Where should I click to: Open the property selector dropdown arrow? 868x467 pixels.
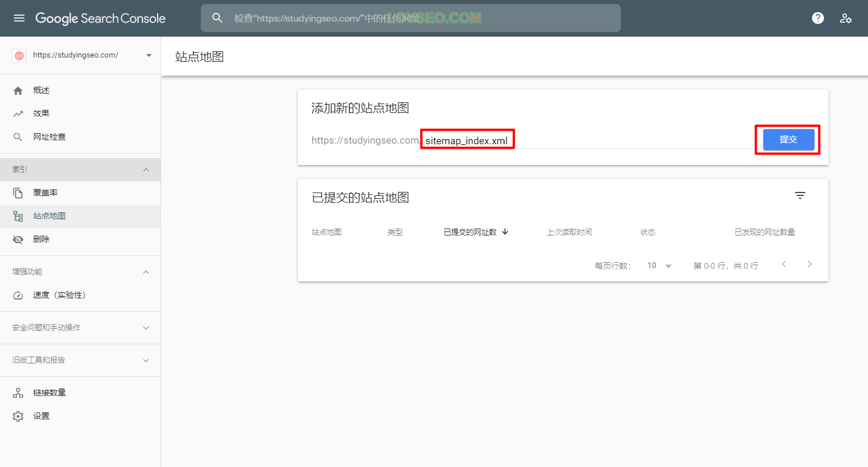tap(149, 55)
